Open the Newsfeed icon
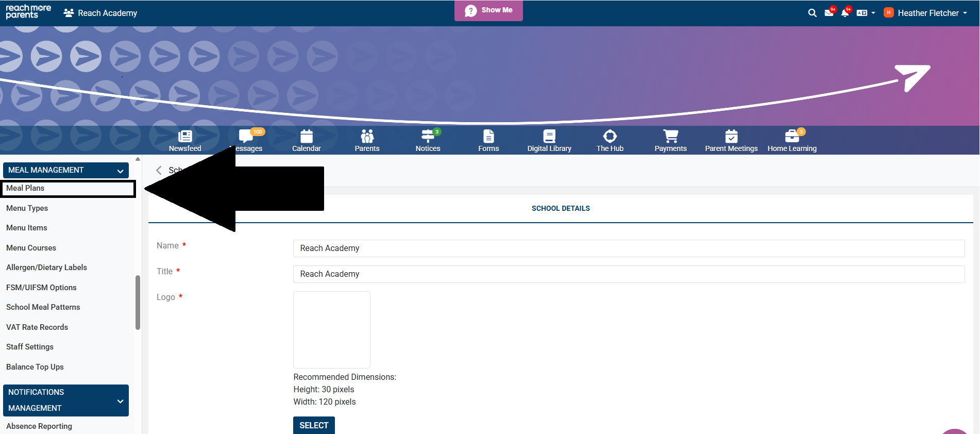The width and height of the screenshot is (980, 434). [x=185, y=137]
